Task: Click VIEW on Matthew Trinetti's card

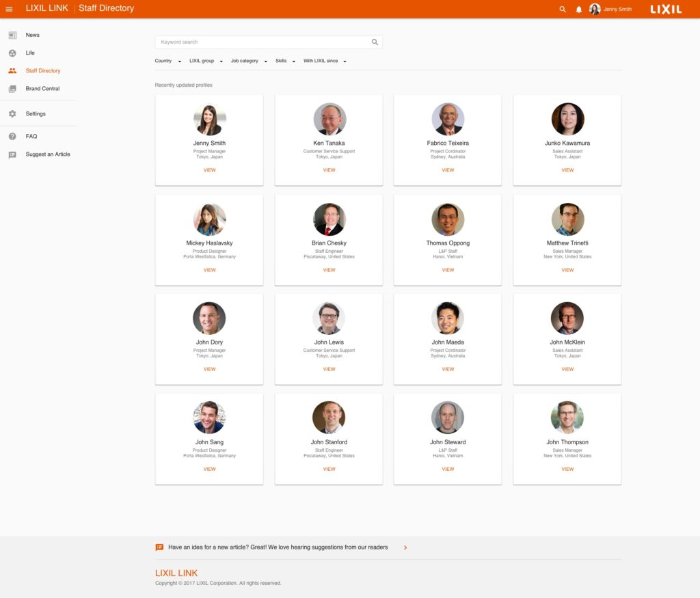Action: tap(567, 270)
